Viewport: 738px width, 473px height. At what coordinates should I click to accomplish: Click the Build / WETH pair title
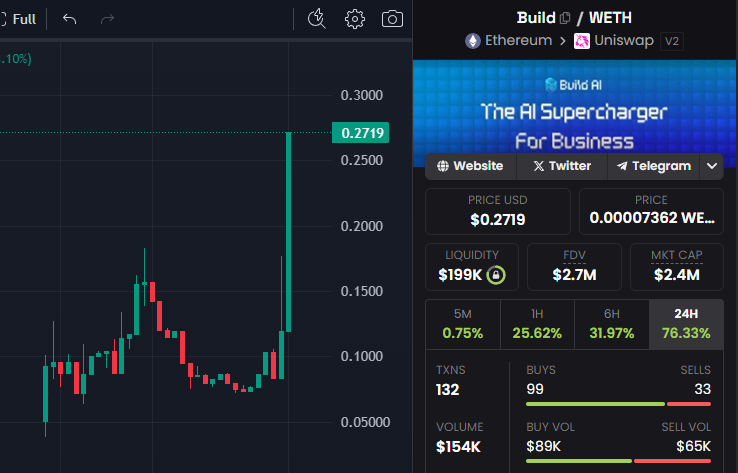[574, 18]
